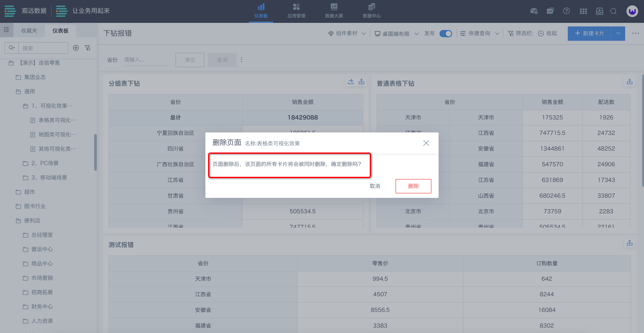Screen dimensions: 644x333
Task: Open the 数据大屏 top navigation tab
Action: (334, 11)
